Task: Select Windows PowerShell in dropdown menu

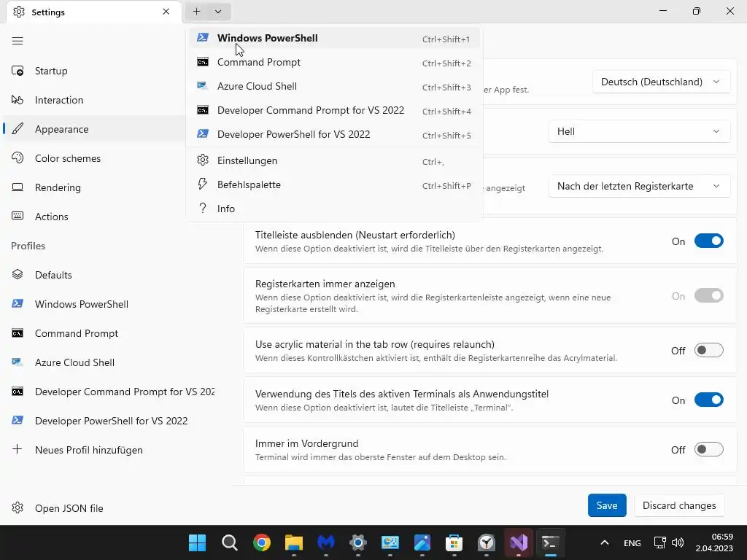Action: (x=334, y=38)
